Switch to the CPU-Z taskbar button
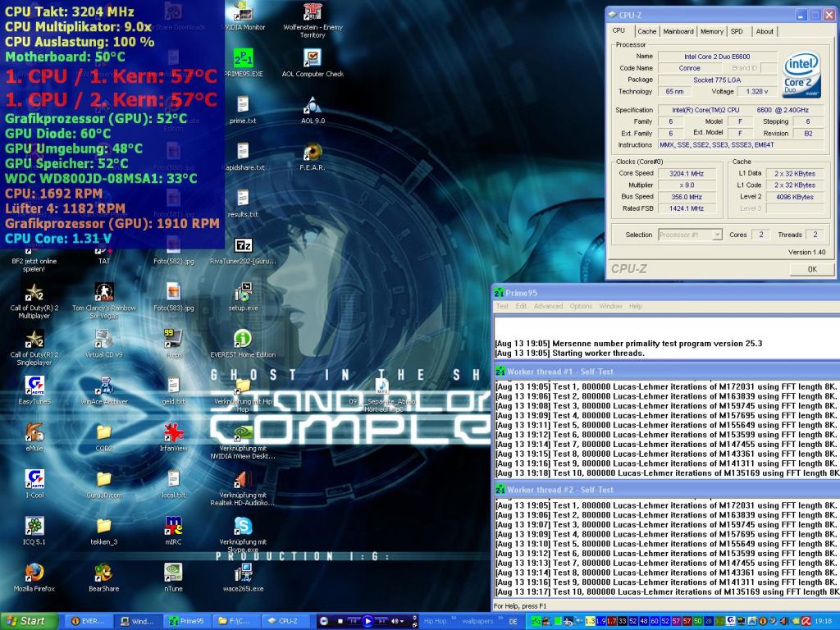Viewport: 840px width, 630px height. [x=285, y=622]
